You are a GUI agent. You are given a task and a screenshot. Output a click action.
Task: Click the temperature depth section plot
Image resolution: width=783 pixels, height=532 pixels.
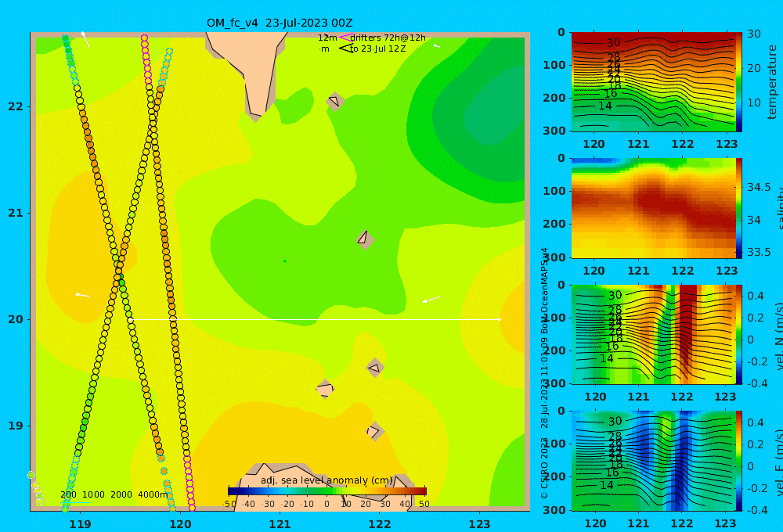(653, 82)
